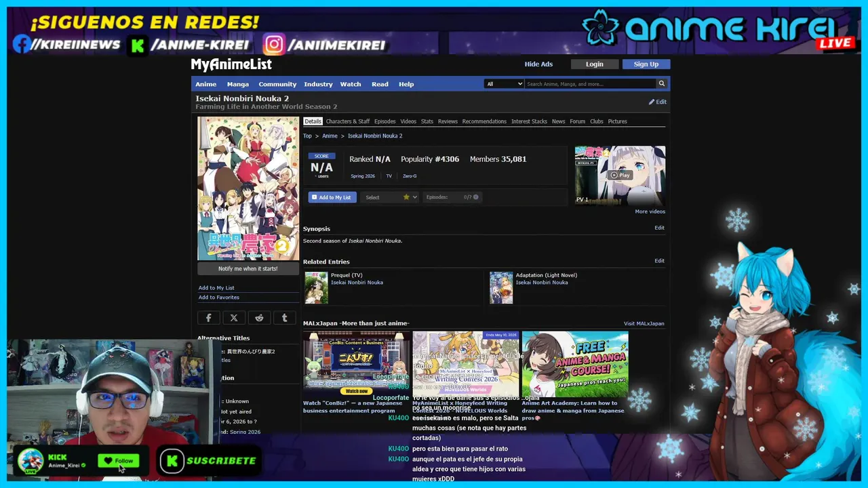Switch to the Pictures tab
The image size is (868, 488).
[617, 121]
